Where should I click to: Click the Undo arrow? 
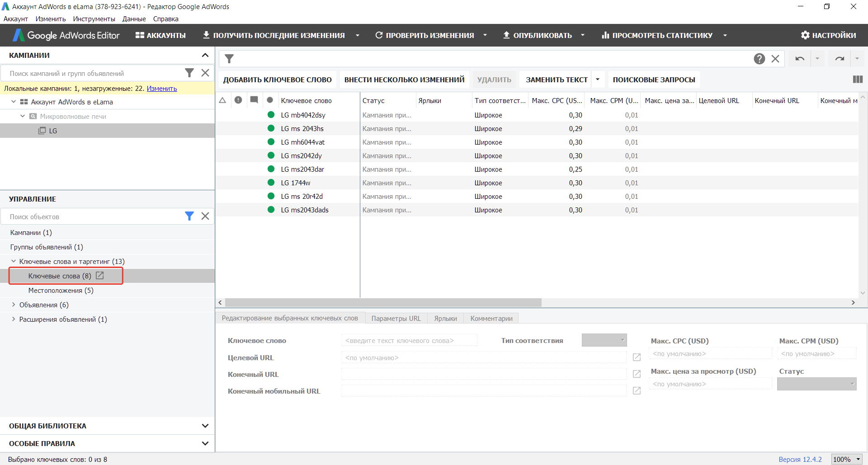(x=800, y=59)
